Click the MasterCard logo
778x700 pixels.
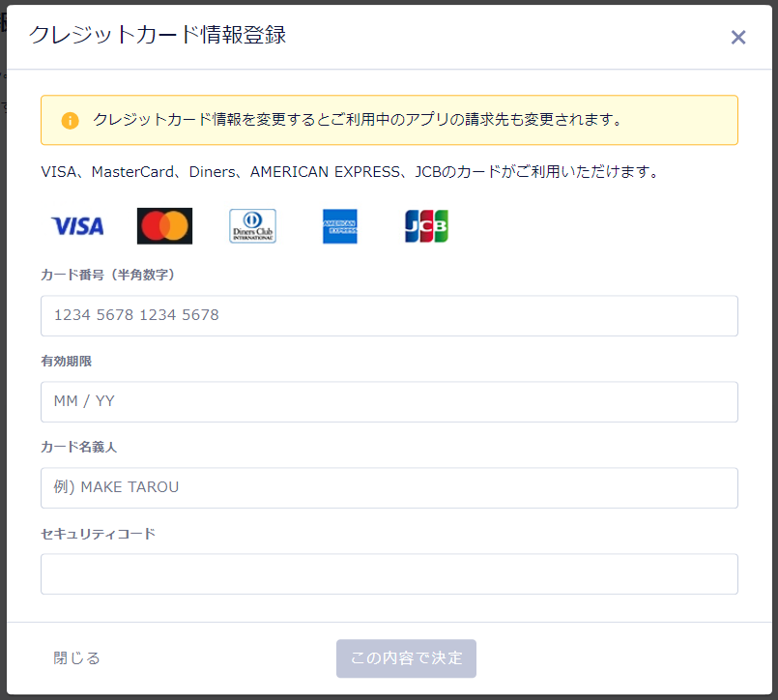[164, 226]
